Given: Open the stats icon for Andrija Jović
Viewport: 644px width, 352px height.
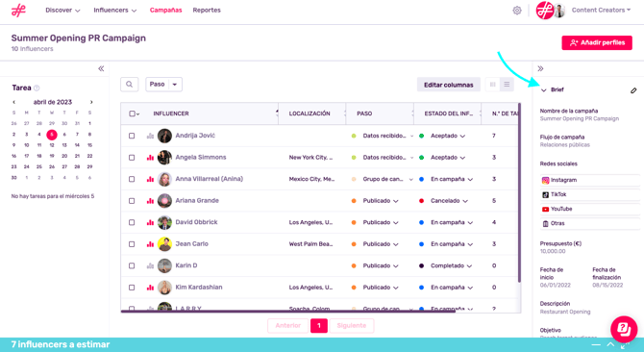Looking at the screenshot, I should tap(150, 136).
